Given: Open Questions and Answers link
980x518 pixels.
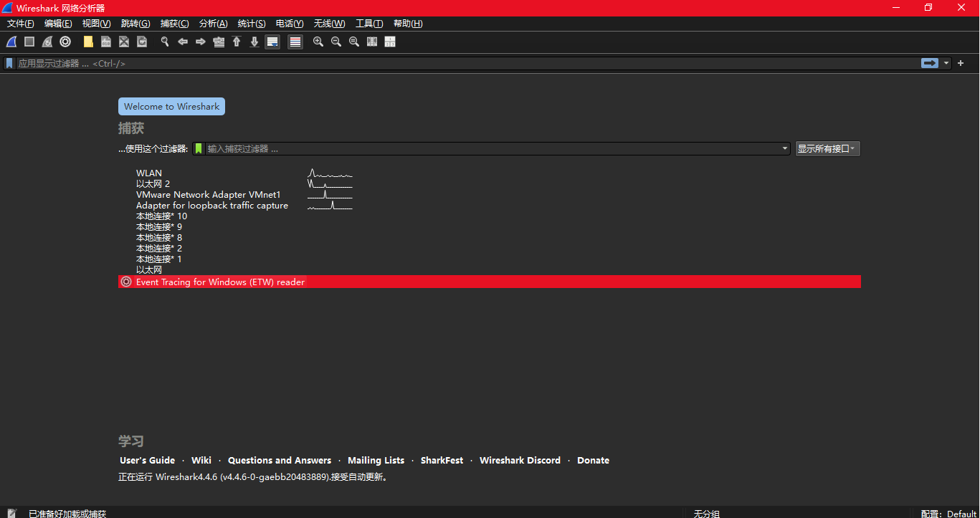Looking at the screenshot, I should [280, 461].
